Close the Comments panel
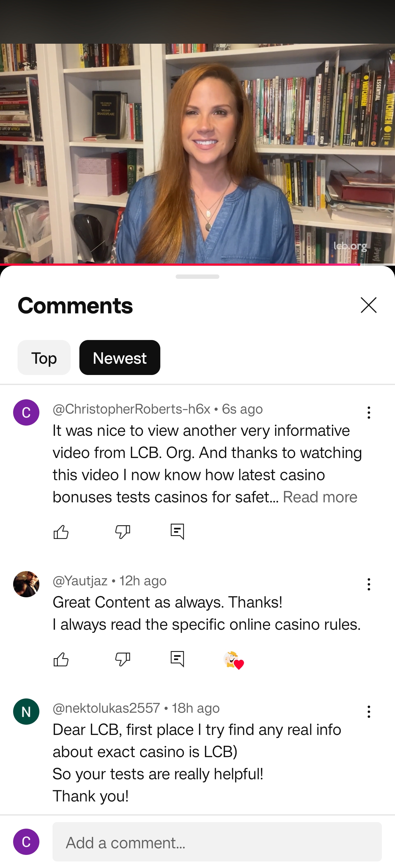Image resolution: width=395 pixels, height=868 pixels. (368, 305)
